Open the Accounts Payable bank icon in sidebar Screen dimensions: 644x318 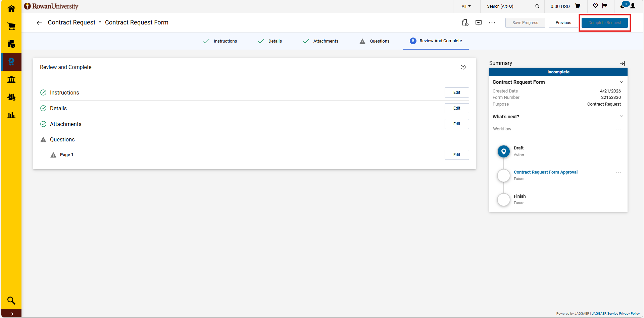(x=11, y=79)
